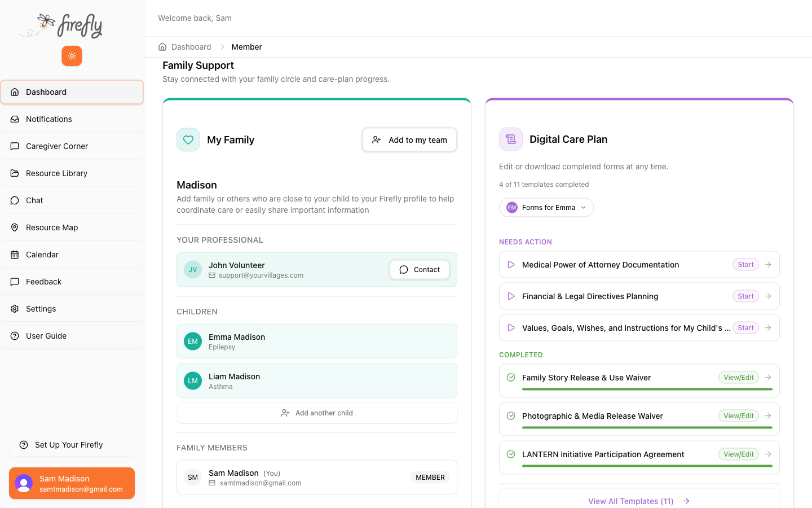812x508 pixels.
Task: Open the Forms for Emma dropdown
Action: [x=546, y=207]
